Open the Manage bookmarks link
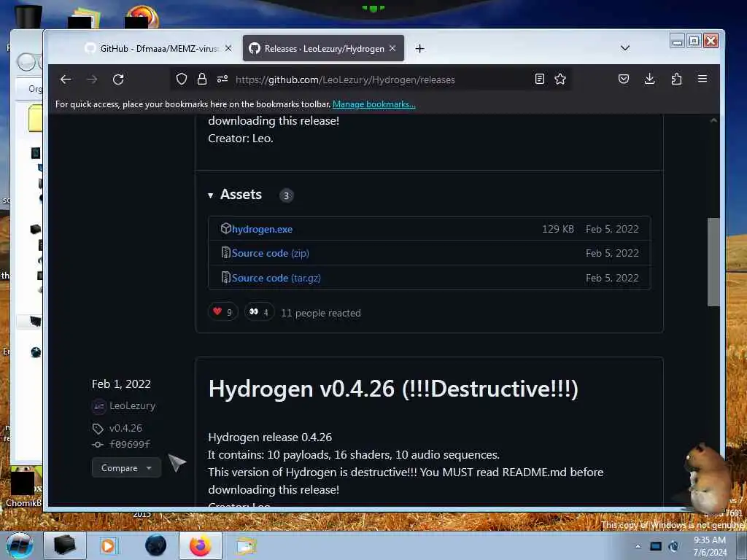Image resolution: width=747 pixels, height=560 pixels. pos(374,104)
